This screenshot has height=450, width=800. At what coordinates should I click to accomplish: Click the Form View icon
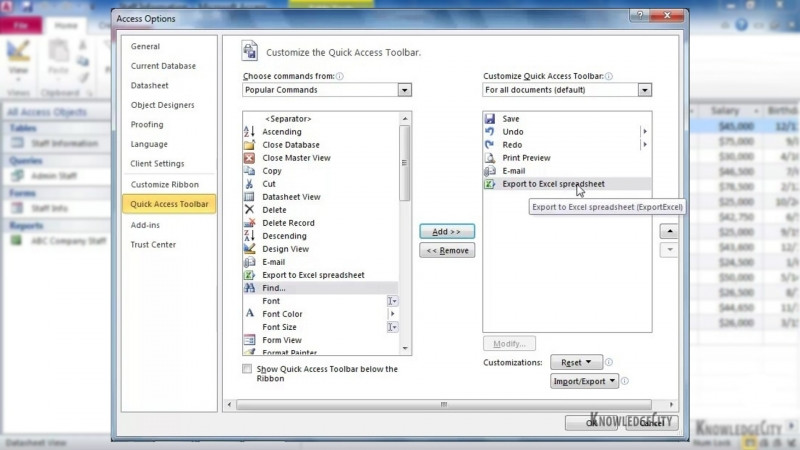[249, 340]
